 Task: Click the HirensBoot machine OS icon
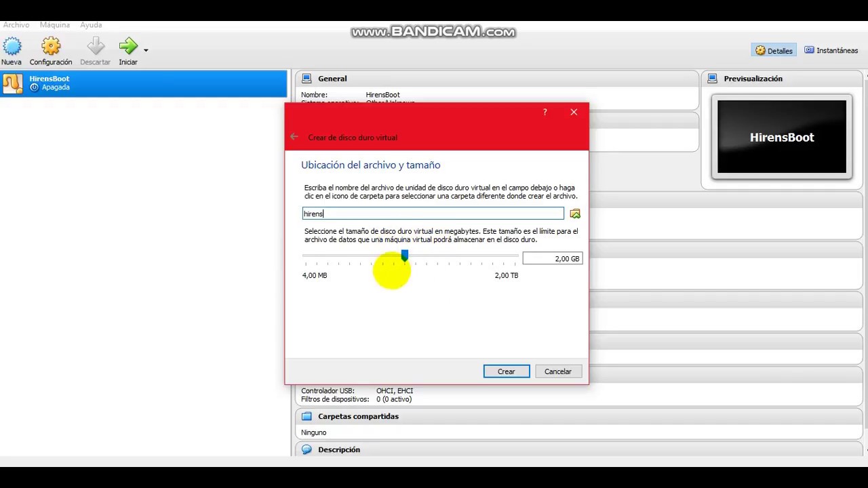tap(12, 83)
